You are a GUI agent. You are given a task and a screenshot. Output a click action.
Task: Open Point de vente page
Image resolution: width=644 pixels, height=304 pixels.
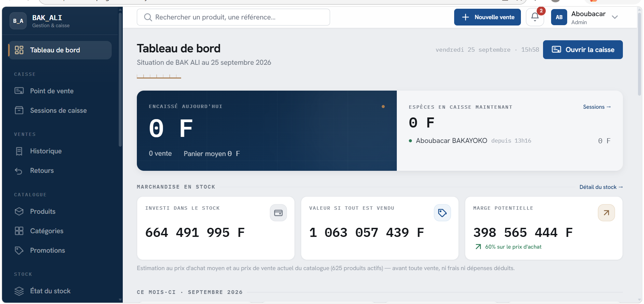pos(60,91)
